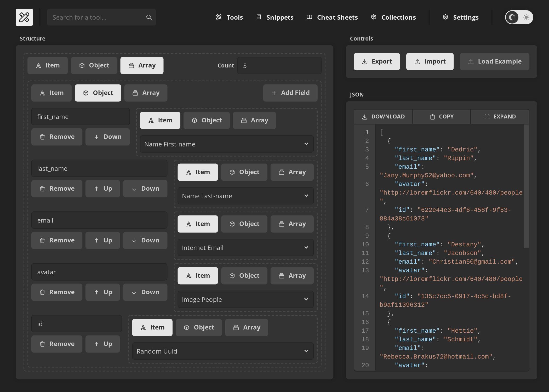This screenshot has width=549, height=392.
Task: Open the Name First-name generator dropdown
Action: 226,144
